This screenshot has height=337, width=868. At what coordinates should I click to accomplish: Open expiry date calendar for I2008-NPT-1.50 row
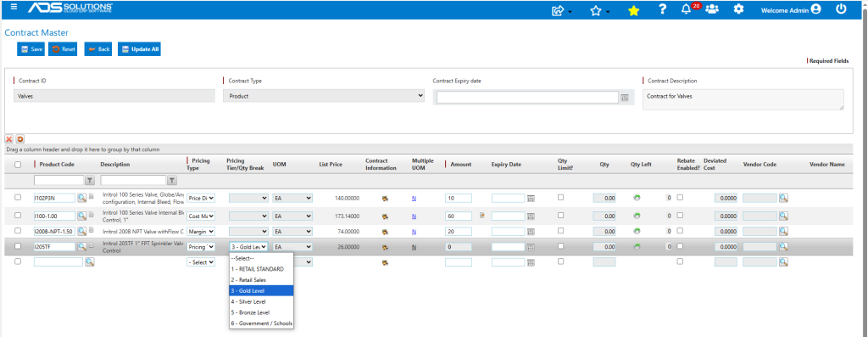coord(531,232)
